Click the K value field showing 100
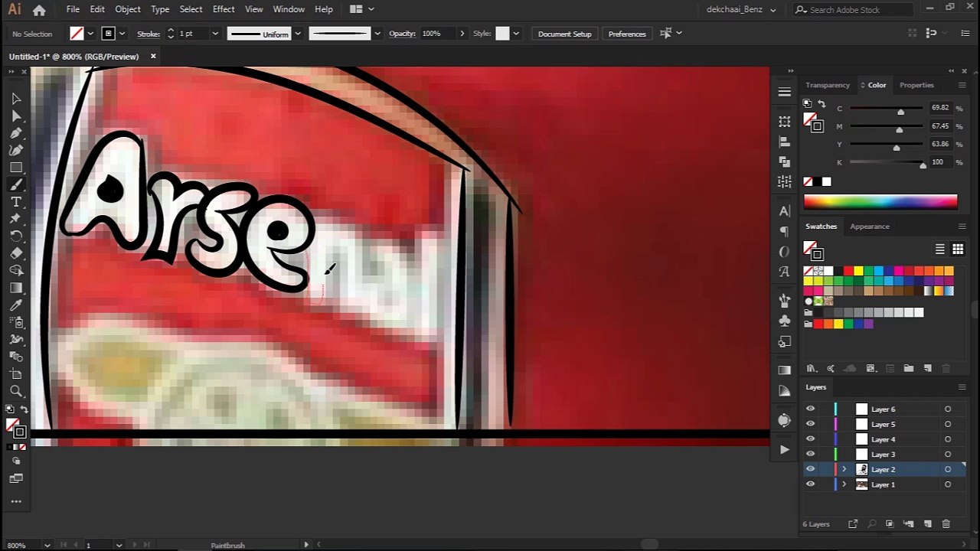Image resolution: width=980 pixels, height=551 pixels. pyautogui.click(x=939, y=161)
